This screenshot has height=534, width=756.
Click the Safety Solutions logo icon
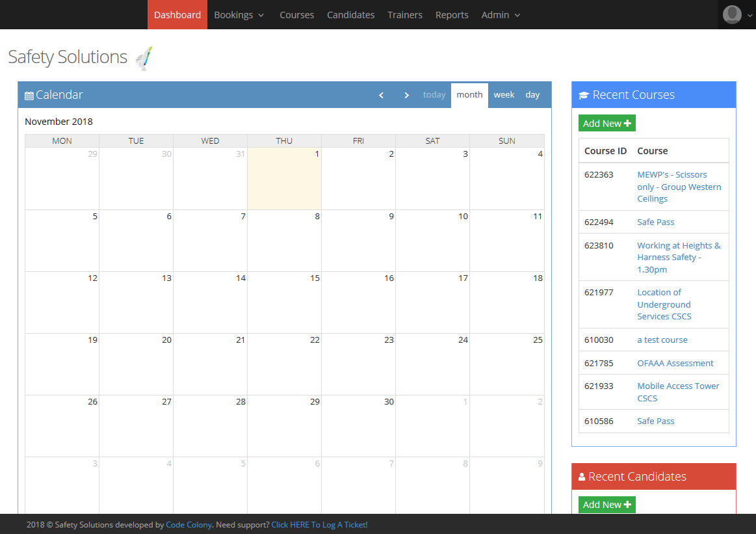click(x=144, y=57)
